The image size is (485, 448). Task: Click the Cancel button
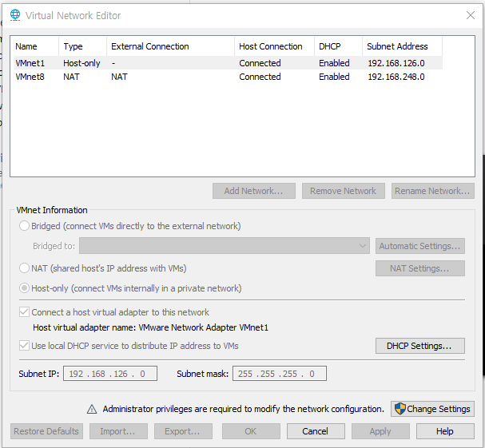(316, 431)
